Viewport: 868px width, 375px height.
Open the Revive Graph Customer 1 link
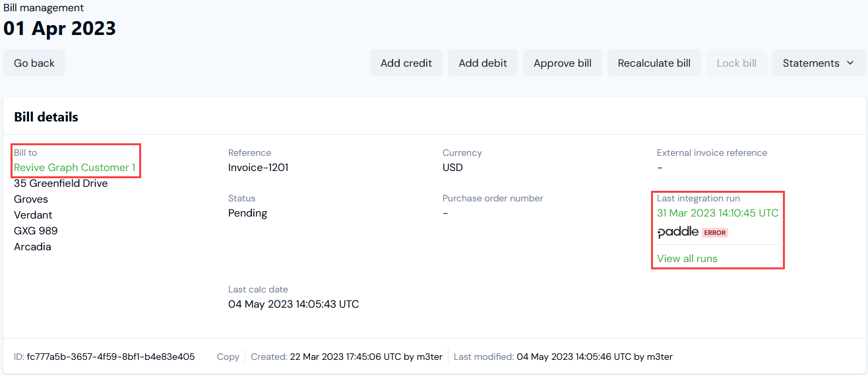point(75,167)
